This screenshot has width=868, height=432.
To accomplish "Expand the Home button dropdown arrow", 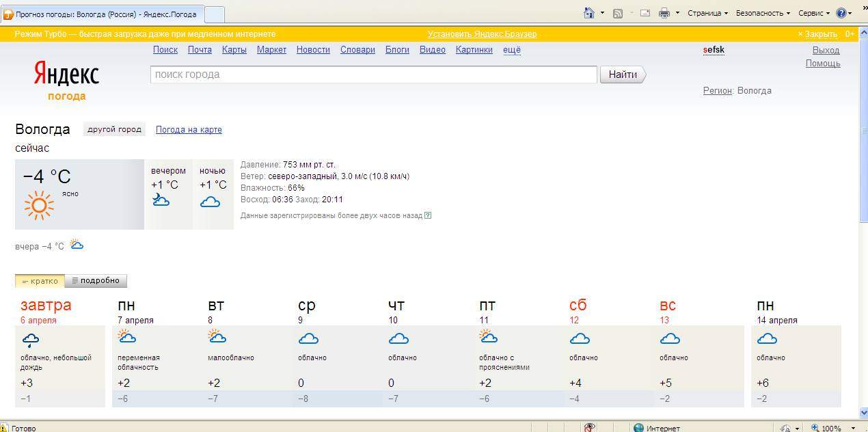I will pyautogui.click(x=602, y=12).
